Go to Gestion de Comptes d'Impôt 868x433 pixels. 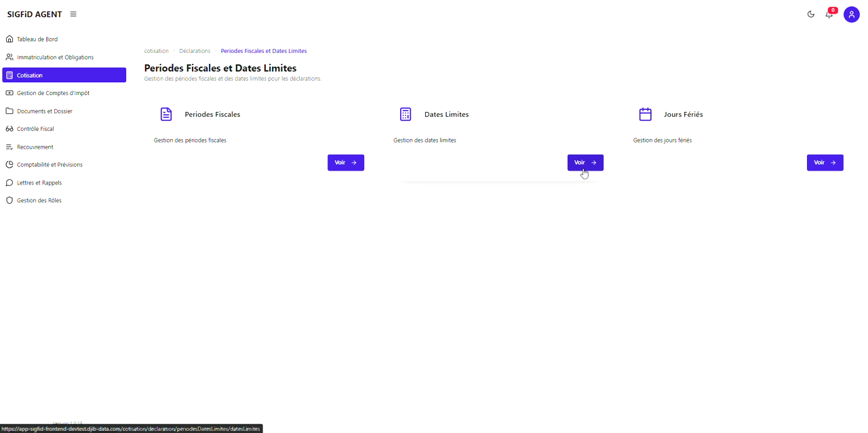[53, 93]
